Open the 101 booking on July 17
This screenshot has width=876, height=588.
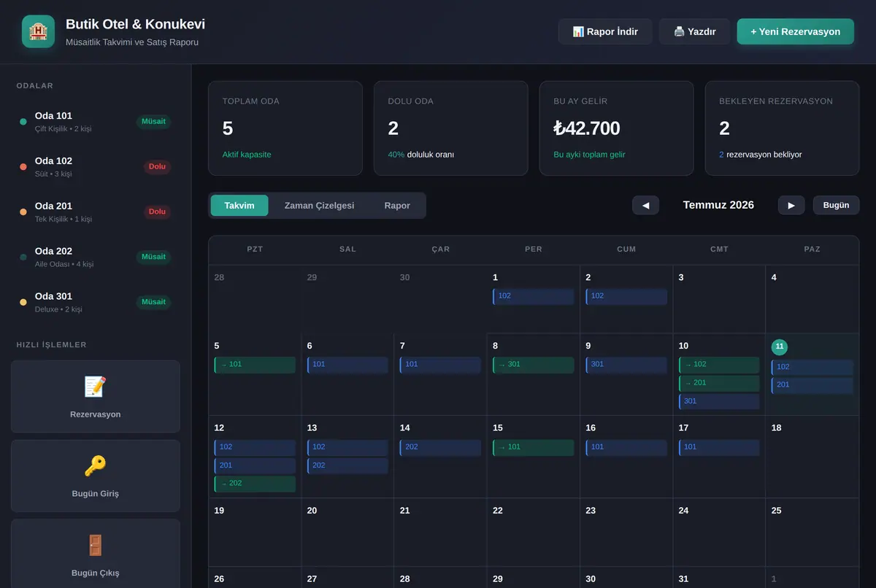(719, 447)
